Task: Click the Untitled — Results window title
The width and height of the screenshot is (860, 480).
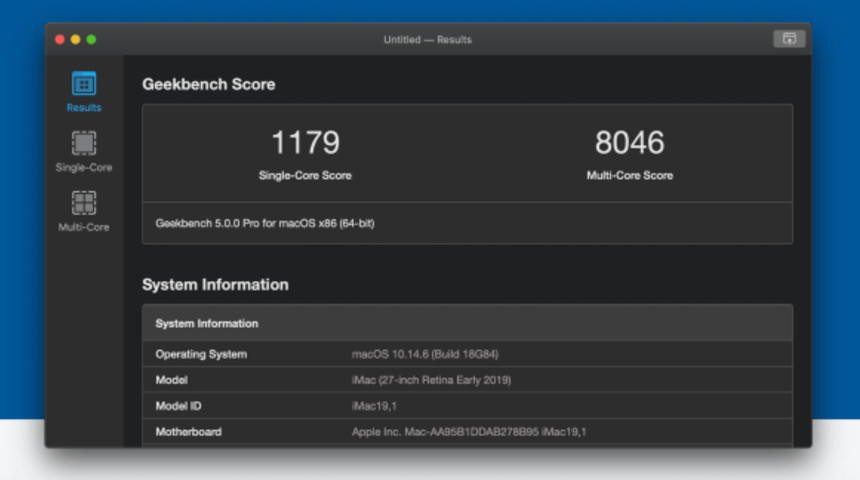Action: tap(427, 39)
